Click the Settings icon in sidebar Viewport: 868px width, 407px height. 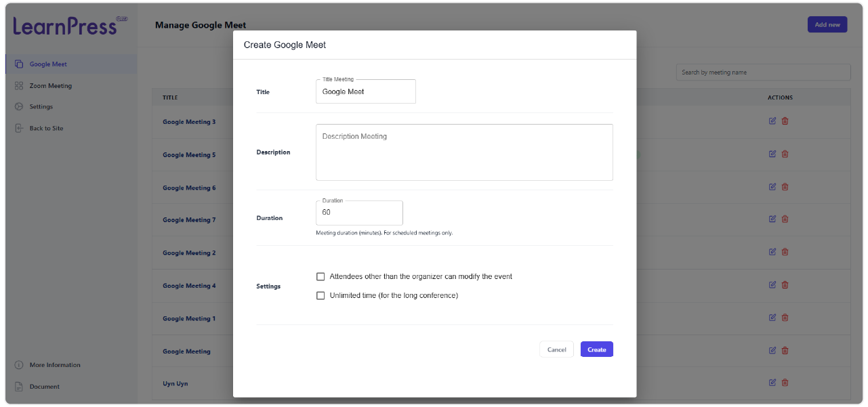[x=19, y=107]
